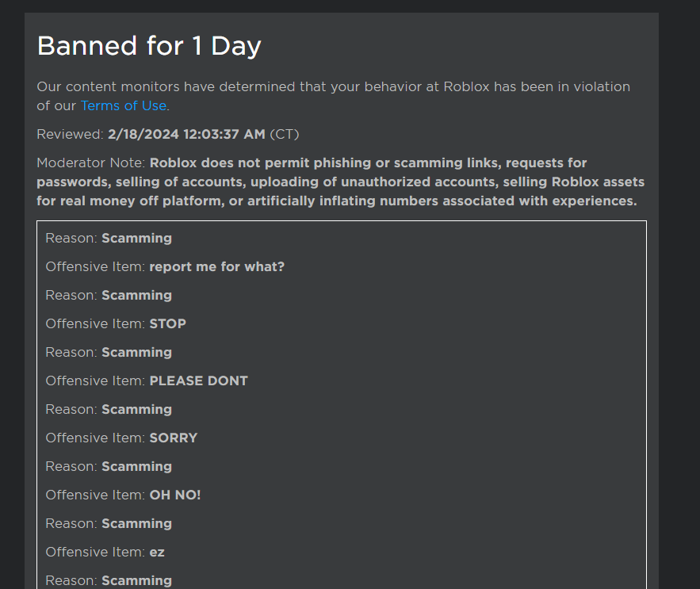The height and width of the screenshot is (589, 700).
Task: Click 'Reason: Scamming' above 'PLEASE DONT'
Action: pos(109,353)
